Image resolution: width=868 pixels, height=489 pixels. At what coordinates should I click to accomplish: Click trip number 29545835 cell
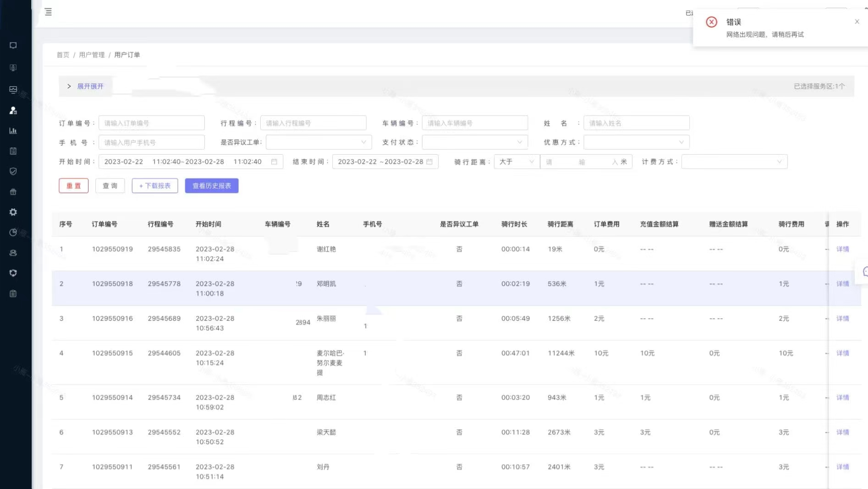coord(164,249)
